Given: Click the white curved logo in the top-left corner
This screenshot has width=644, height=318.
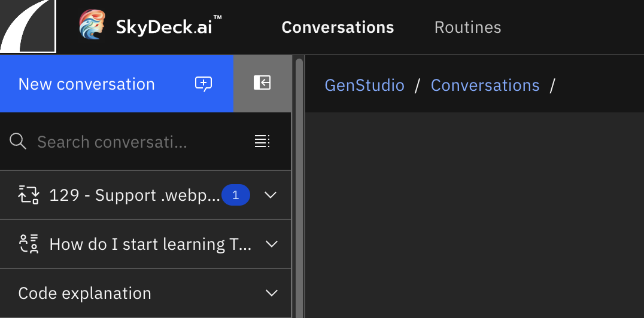Looking at the screenshot, I should tap(28, 26).
